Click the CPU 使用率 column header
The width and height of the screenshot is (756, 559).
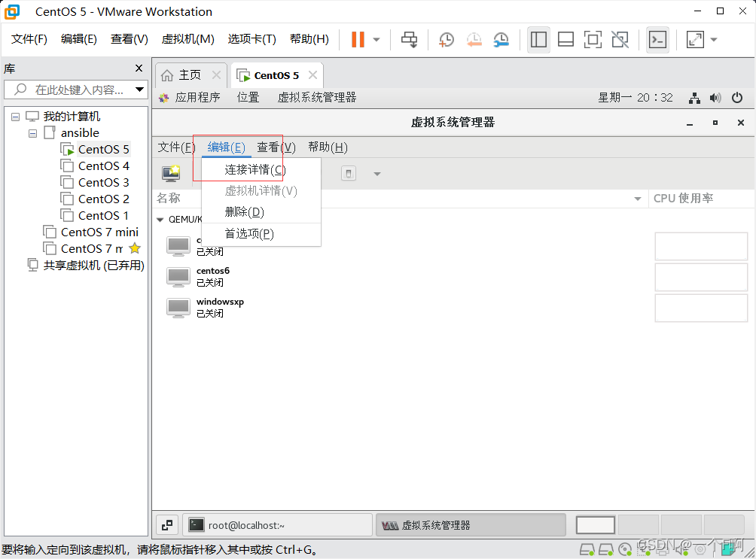pyautogui.click(x=683, y=198)
